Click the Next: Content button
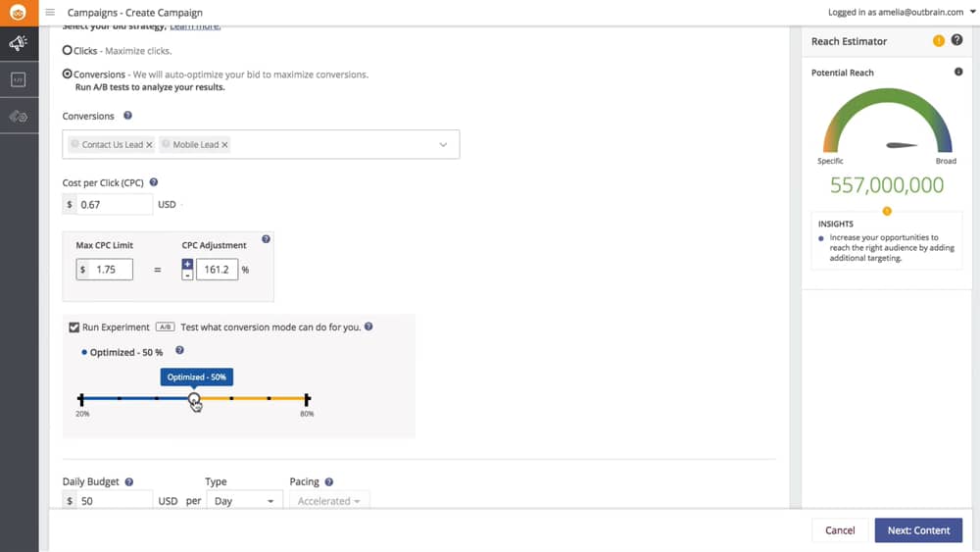Image resolution: width=980 pixels, height=552 pixels. tap(918, 530)
